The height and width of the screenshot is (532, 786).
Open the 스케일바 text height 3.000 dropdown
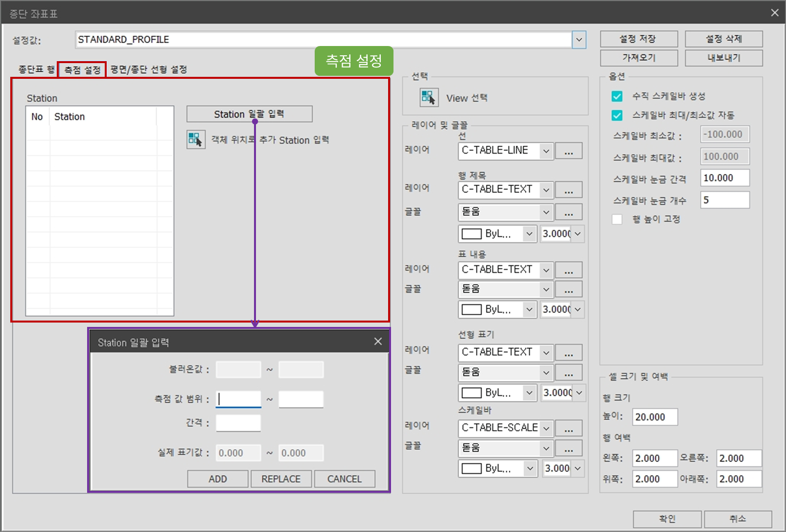point(578,468)
